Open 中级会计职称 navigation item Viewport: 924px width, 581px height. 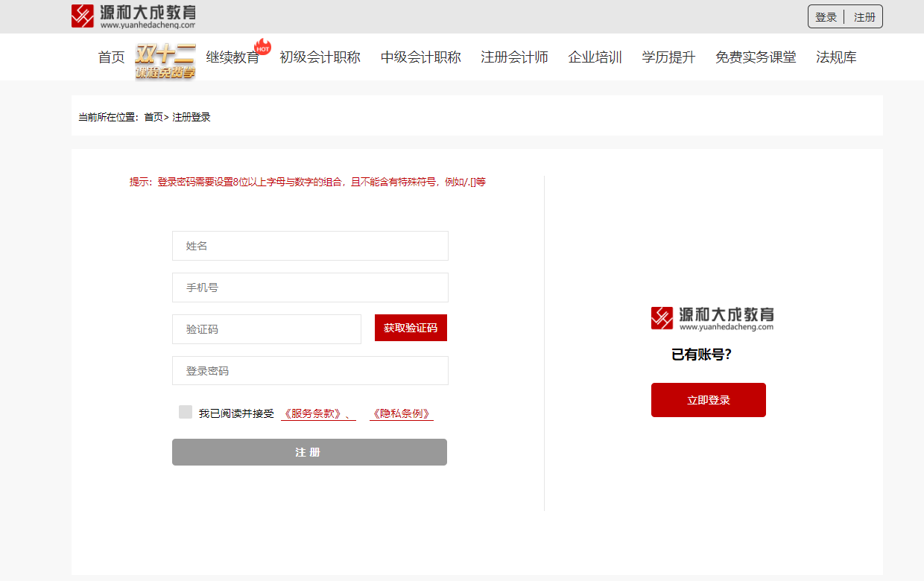click(420, 57)
